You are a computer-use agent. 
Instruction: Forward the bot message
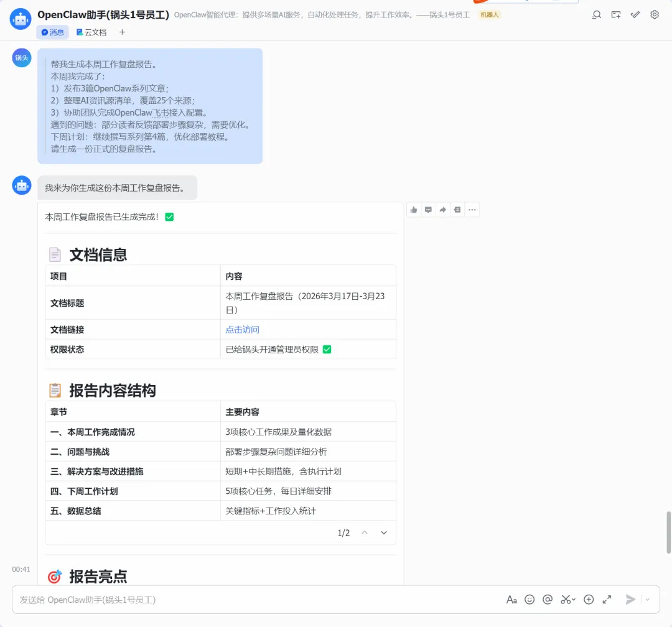(443, 210)
